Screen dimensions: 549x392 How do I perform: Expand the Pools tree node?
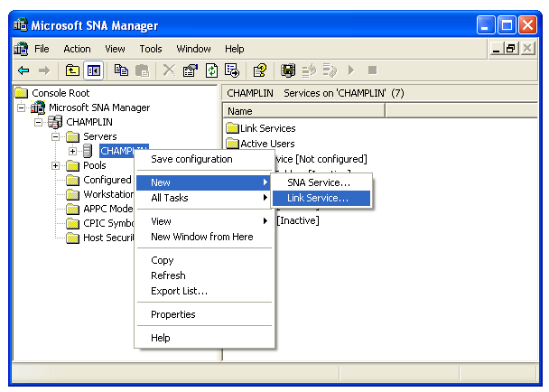click(x=55, y=165)
